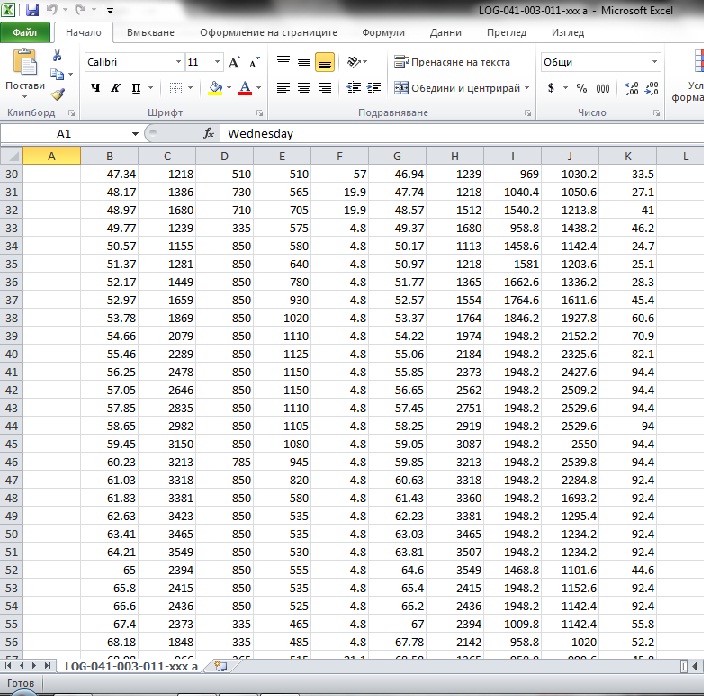The image size is (704, 696).
Task: Select the LOG-041-003-011-xxx sheet tab
Action: (x=130, y=666)
